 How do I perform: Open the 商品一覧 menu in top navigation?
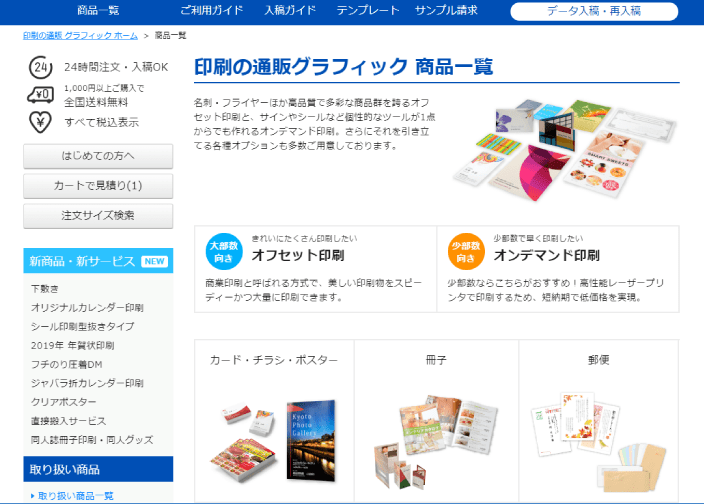point(97,10)
